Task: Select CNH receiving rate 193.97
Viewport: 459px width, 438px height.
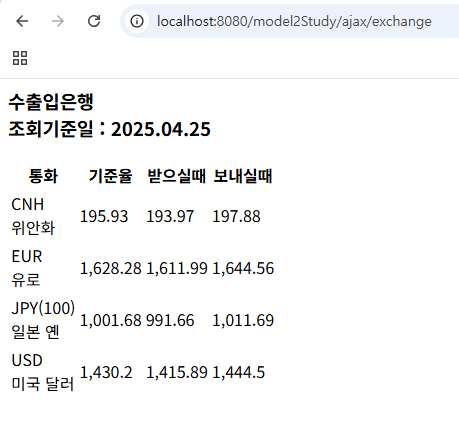Action: click(170, 216)
